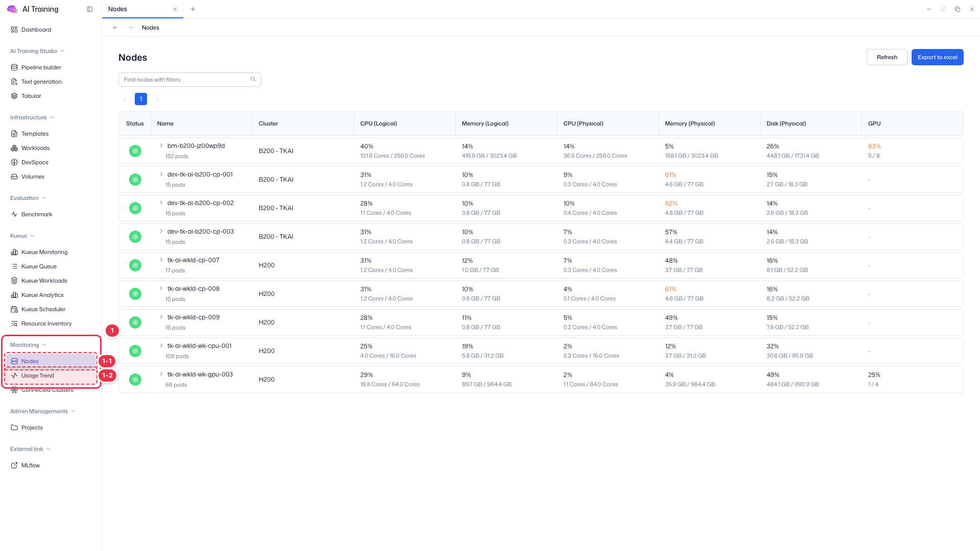Image resolution: width=980 pixels, height=551 pixels.
Task: Select Nodes in Monitoring menu
Action: pyautogui.click(x=51, y=361)
